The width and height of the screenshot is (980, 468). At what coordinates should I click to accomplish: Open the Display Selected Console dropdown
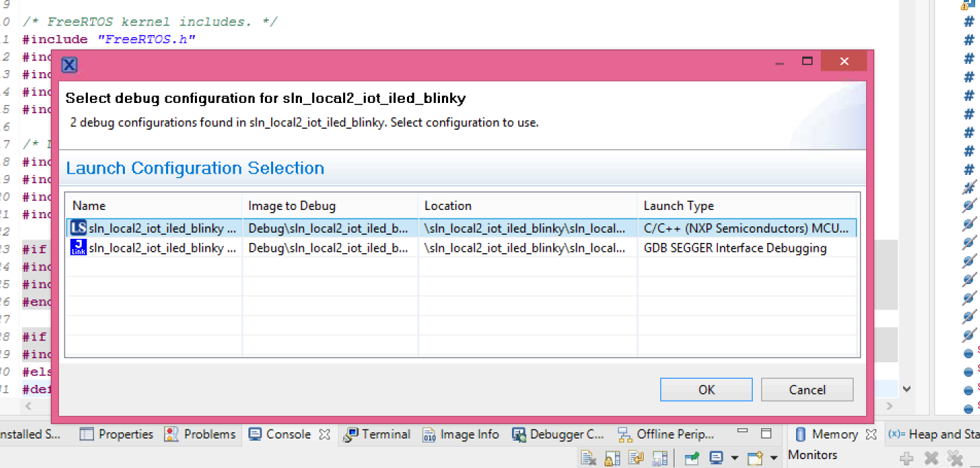click(734, 458)
